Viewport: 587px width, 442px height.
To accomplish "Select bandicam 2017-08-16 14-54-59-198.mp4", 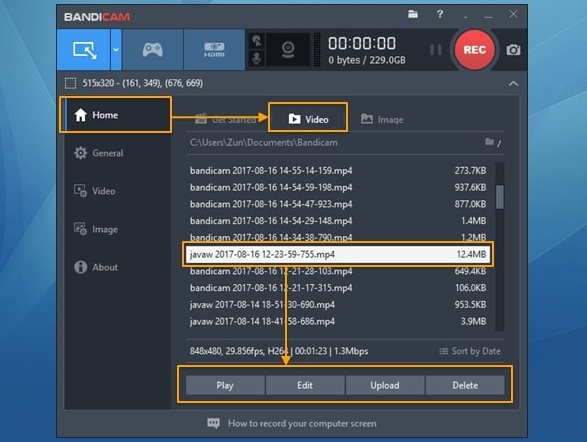I will click(x=338, y=188).
